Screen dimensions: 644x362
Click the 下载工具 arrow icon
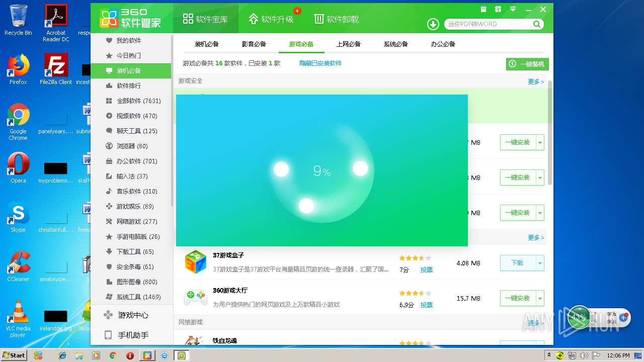[x=109, y=251]
